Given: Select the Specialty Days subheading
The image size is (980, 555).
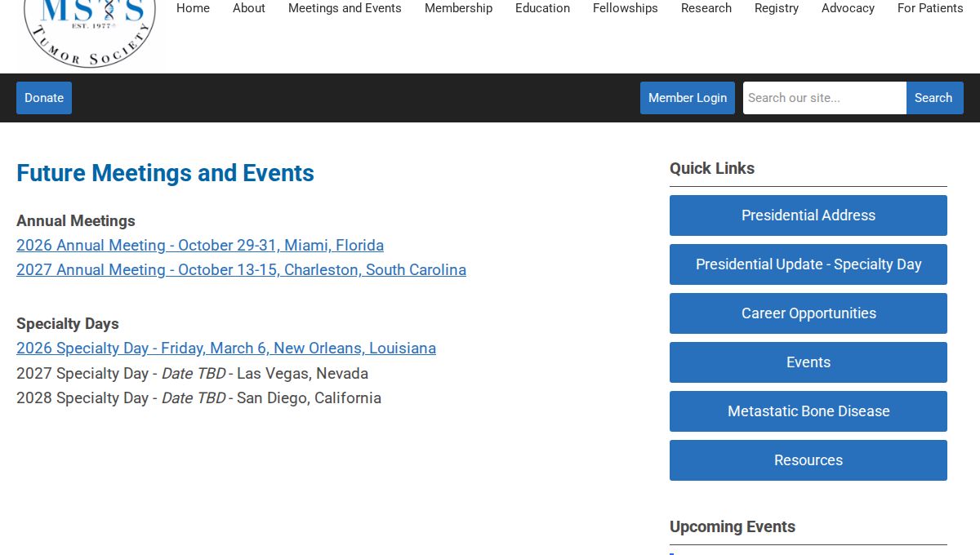Looking at the screenshot, I should (x=68, y=324).
